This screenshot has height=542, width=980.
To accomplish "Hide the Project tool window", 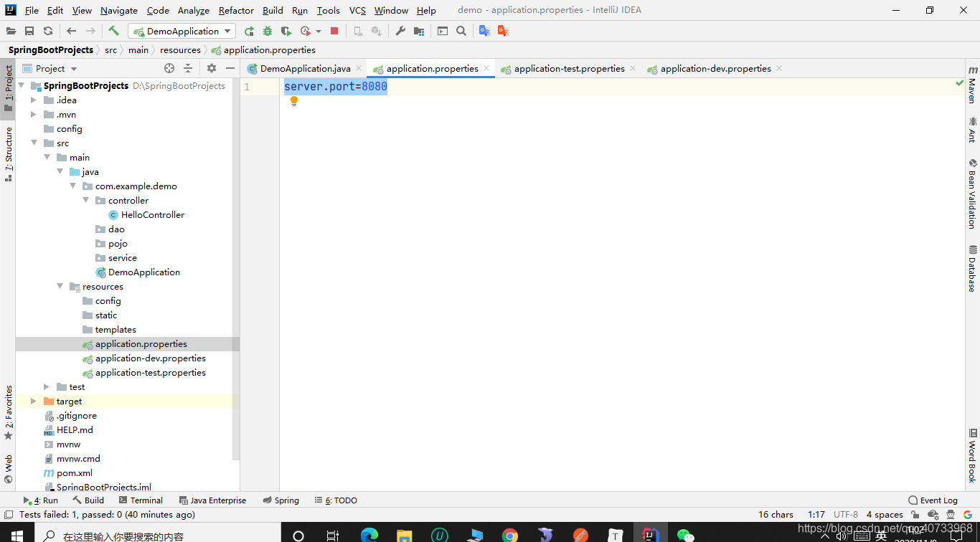I will [230, 68].
